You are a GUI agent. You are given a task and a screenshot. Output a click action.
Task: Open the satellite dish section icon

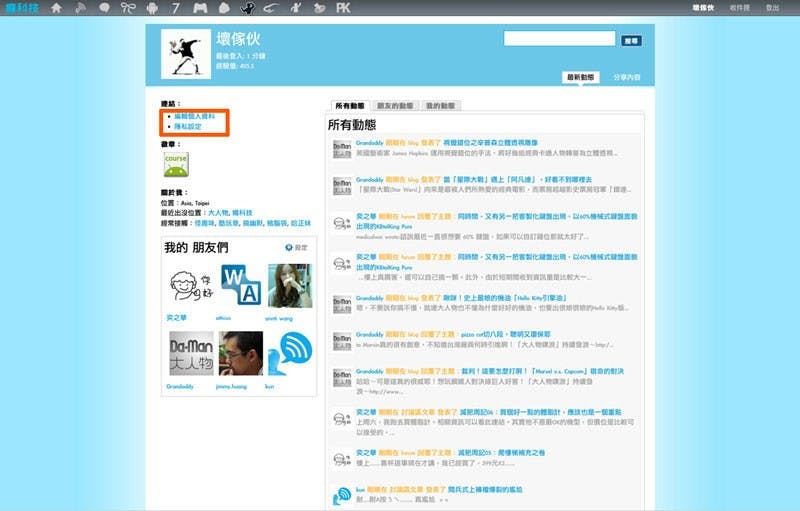click(80, 8)
